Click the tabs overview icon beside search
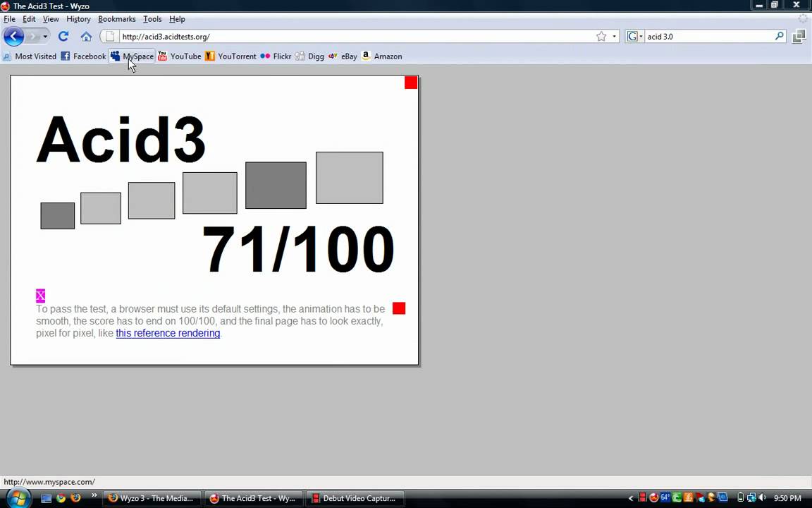 [x=799, y=36]
